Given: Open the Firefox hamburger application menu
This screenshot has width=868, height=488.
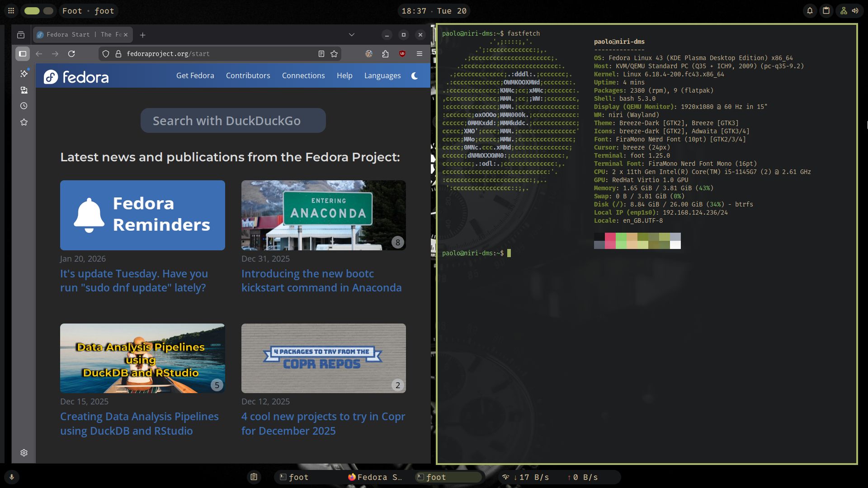Looking at the screenshot, I should click(420, 54).
